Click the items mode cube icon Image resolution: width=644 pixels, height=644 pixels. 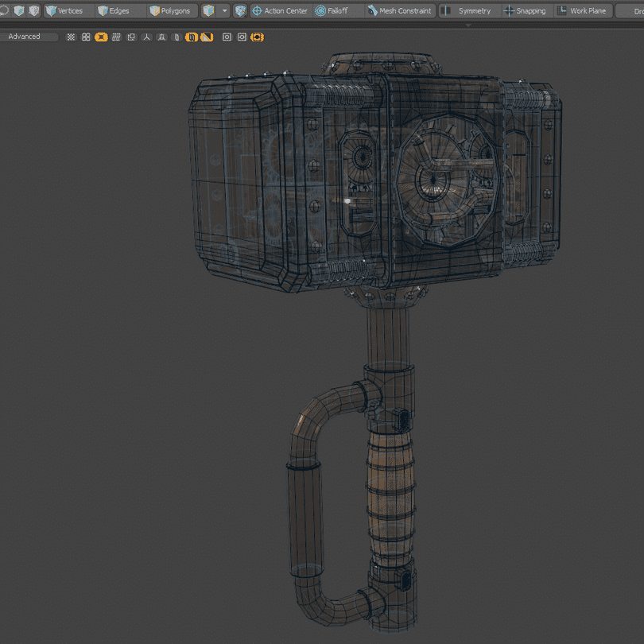tap(209, 11)
